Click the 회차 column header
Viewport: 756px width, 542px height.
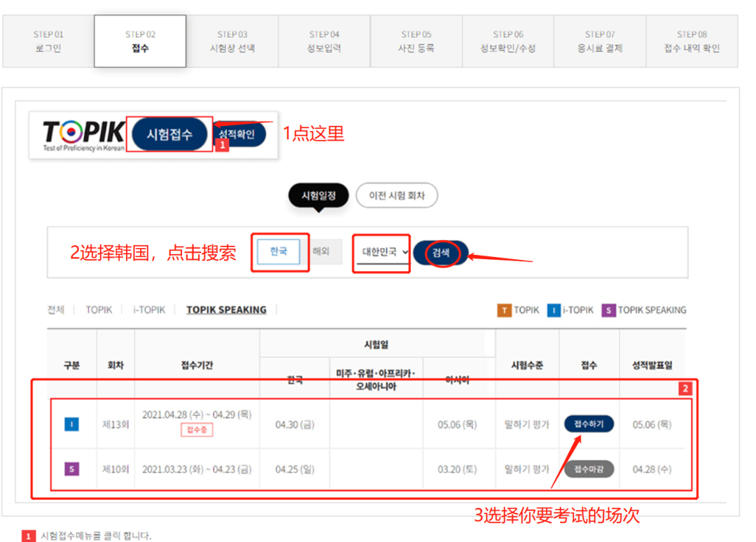(x=115, y=366)
